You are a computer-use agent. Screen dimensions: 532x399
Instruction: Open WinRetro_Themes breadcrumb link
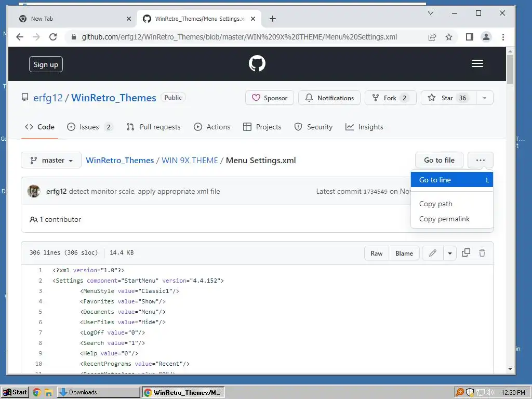[x=120, y=160]
